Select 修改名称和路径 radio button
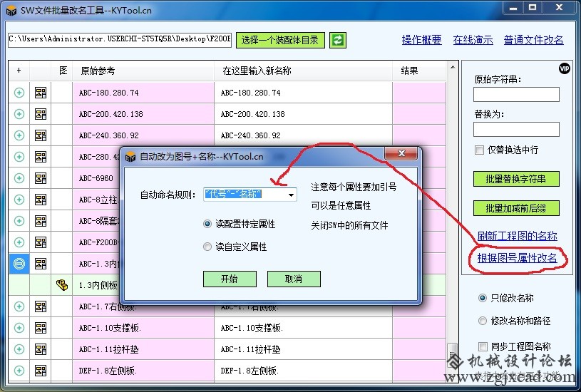This screenshot has width=581, height=392. tap(482, 321)
